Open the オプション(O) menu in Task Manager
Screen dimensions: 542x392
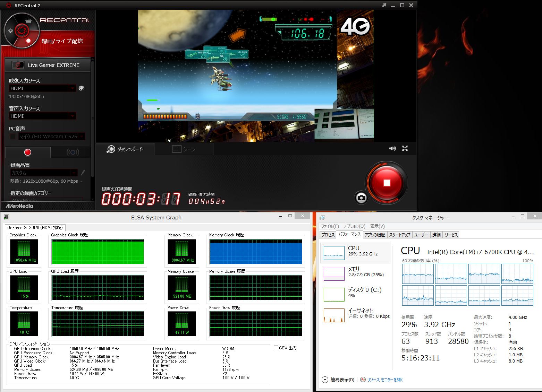pyautogui.click(x=354, y=226)
